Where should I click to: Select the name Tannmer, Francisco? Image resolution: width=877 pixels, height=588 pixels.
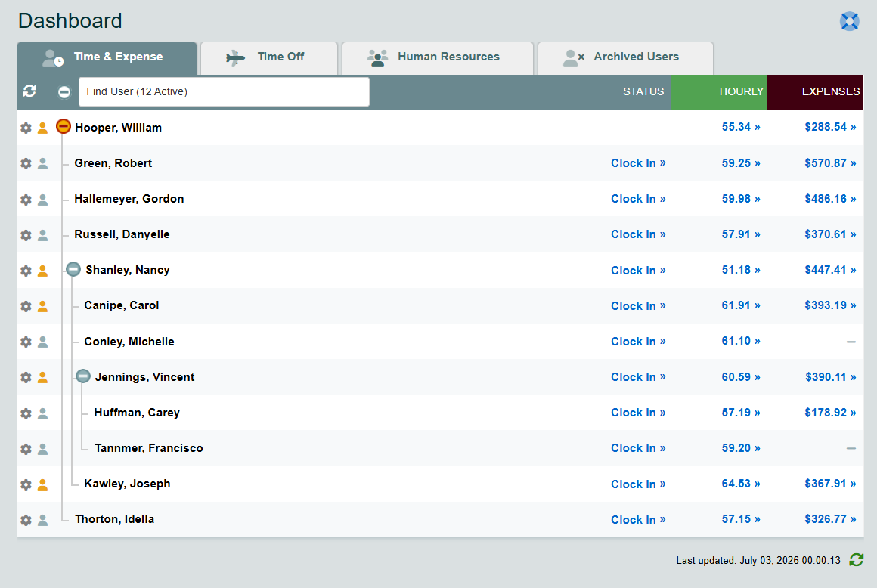pyautogui.click(x=149, y=448)
